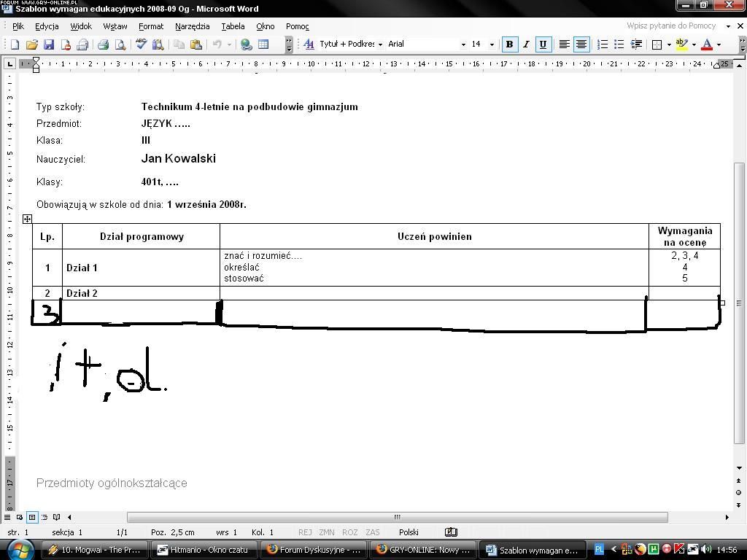
Task: Click the Copy icon
Action: point(179,44)
